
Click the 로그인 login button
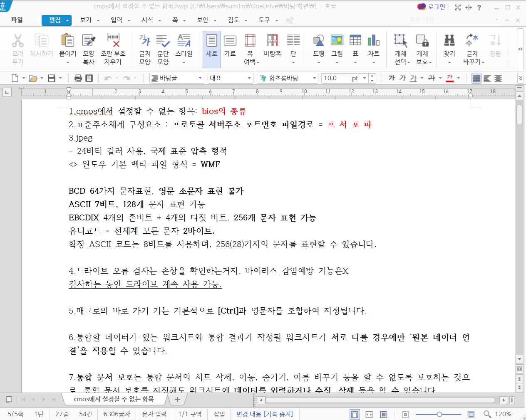click(432, 7)
